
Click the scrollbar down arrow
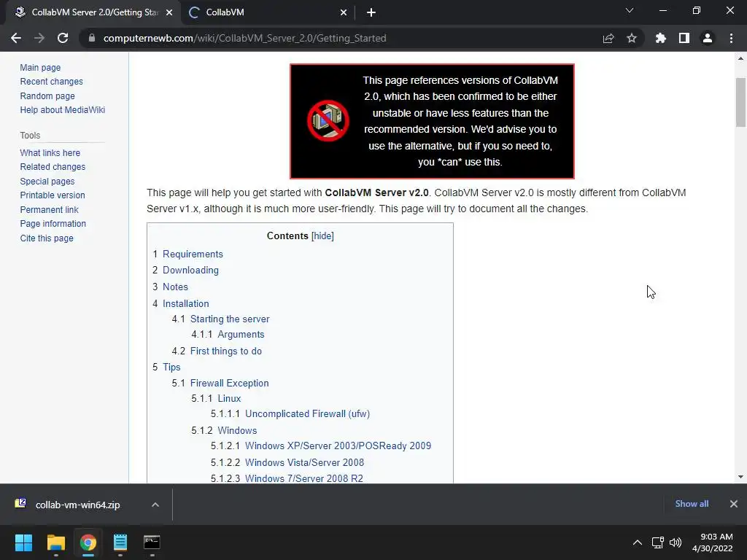click(x=740, y=477)
